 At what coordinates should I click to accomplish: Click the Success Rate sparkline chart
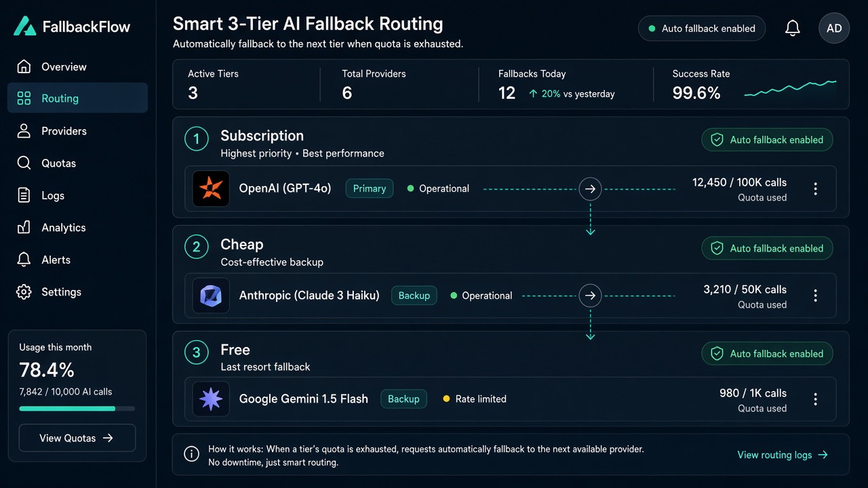790,88
